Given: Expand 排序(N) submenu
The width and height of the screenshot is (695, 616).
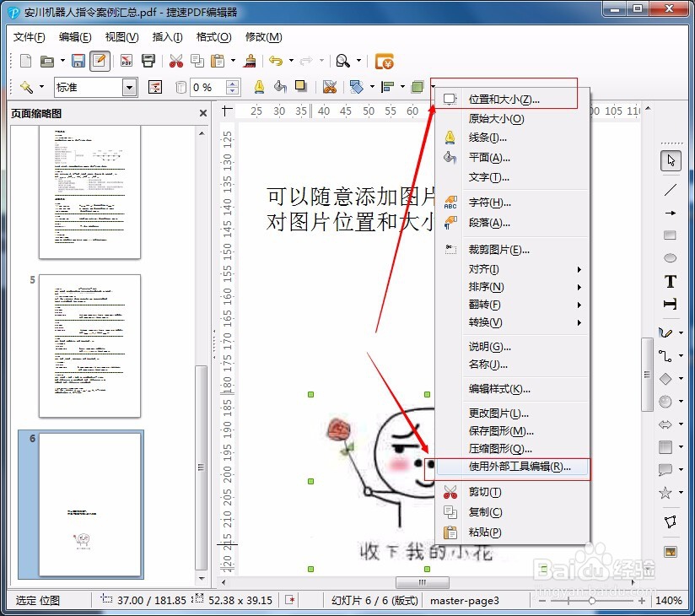Looking at the screenshot, I should pyautogui.click(x=513, y=287).
